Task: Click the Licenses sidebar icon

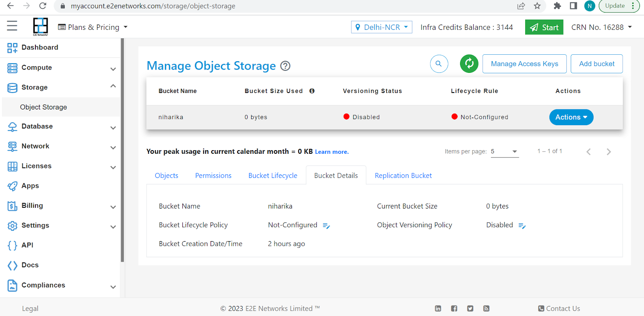Action: pyautogui.click(x=12, y=166)
